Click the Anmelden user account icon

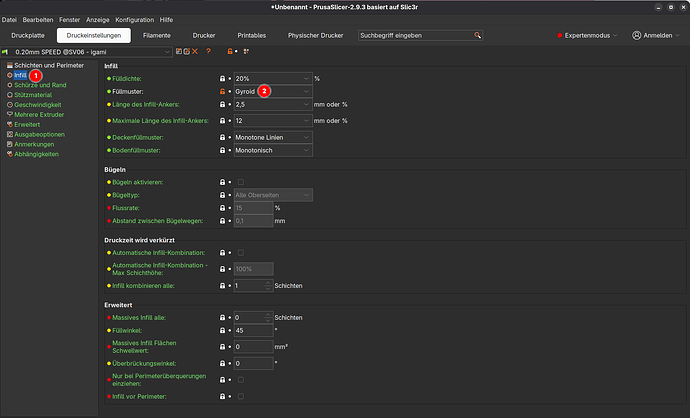coord(637,35)
